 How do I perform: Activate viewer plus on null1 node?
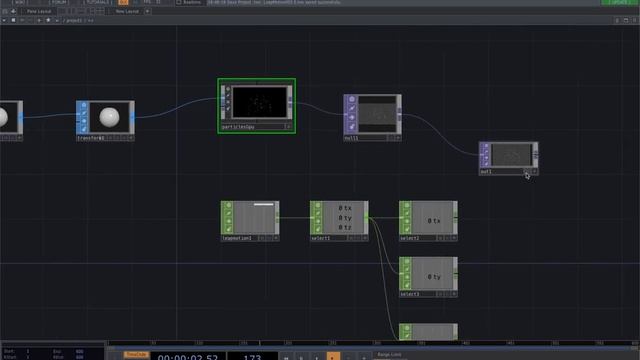(x=398, y=138)
